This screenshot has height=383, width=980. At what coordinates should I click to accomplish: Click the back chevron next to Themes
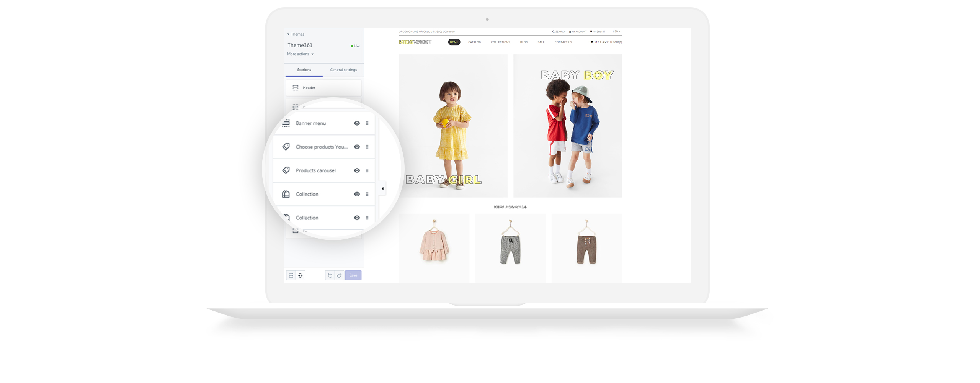point(288,34)
